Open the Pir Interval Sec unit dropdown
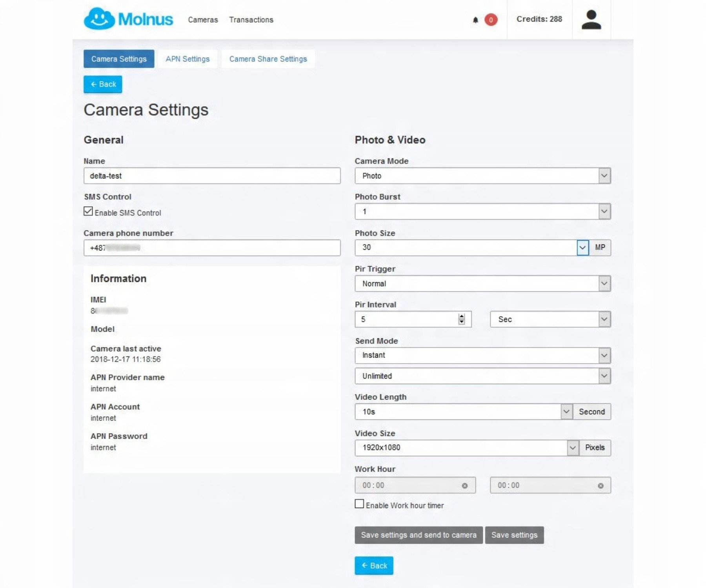The image size is (706, 588). 550,319
